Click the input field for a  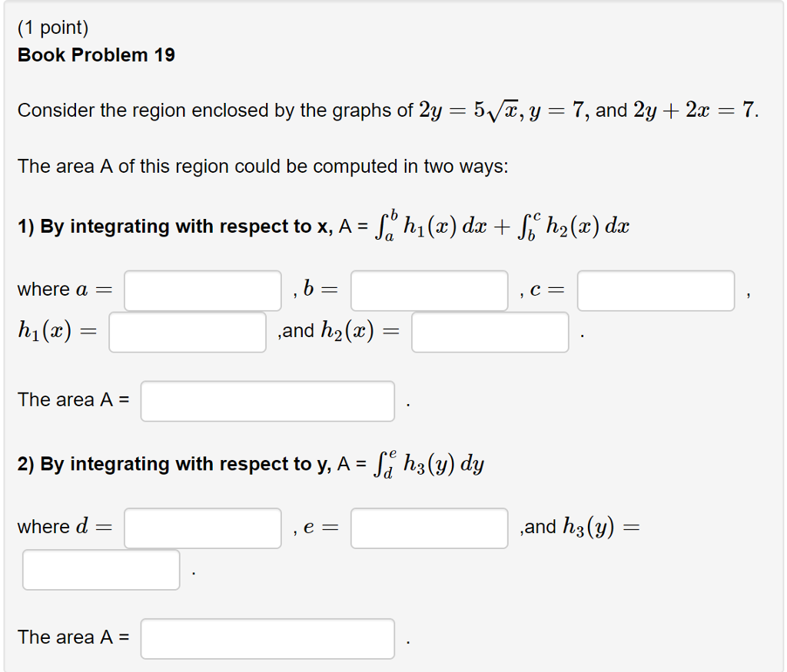[202, 290]
